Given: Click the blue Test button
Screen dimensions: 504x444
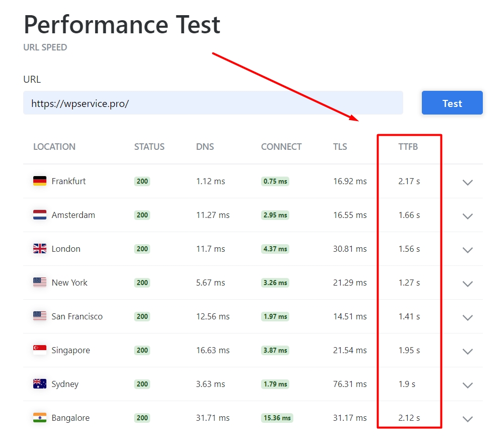Looking at the screenshot, I should [x=452, y=102].
